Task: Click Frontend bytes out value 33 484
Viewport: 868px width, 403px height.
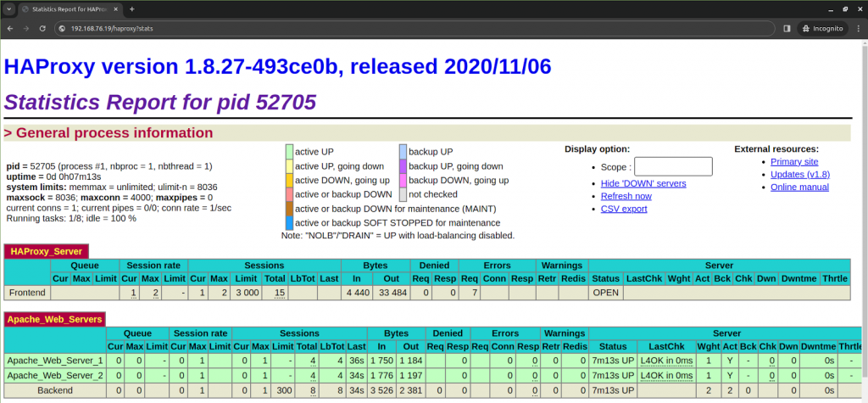Action: [x=392, y=293]
